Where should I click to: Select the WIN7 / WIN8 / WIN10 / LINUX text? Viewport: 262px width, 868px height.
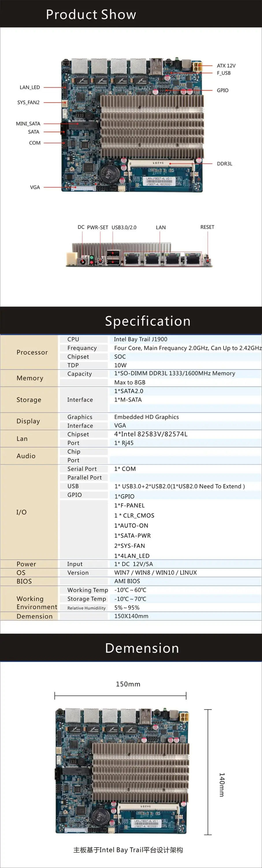[x=155, y=573]
